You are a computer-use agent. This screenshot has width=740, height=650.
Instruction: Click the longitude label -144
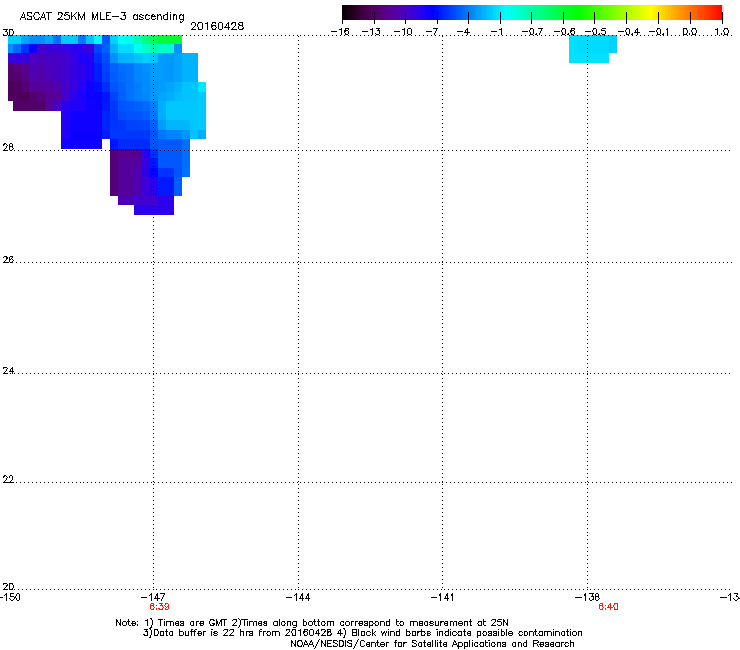pos(298,597)
